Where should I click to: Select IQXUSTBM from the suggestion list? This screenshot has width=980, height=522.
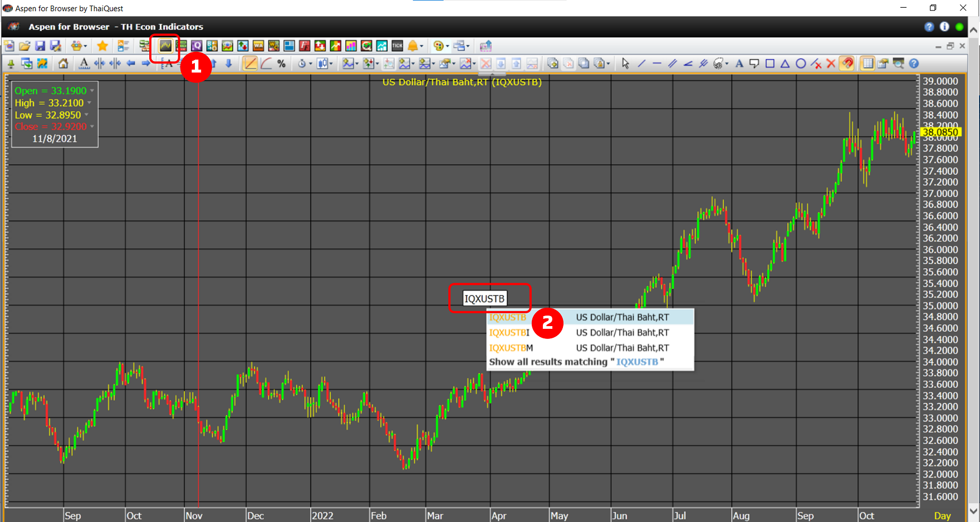511,348
